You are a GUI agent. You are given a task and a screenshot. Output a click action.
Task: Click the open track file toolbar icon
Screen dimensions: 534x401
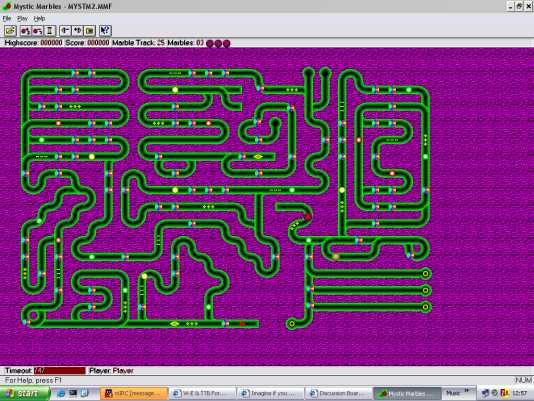[10, 31]
